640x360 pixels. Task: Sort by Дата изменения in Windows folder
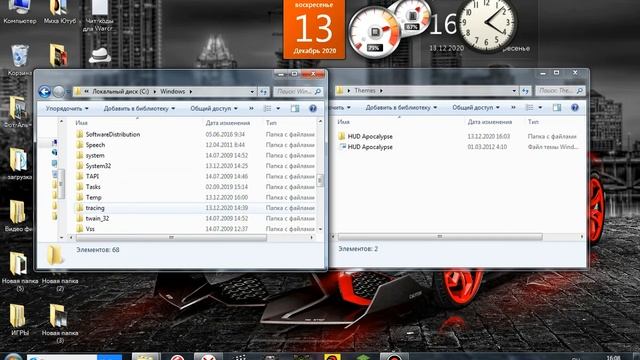point(228,123)
